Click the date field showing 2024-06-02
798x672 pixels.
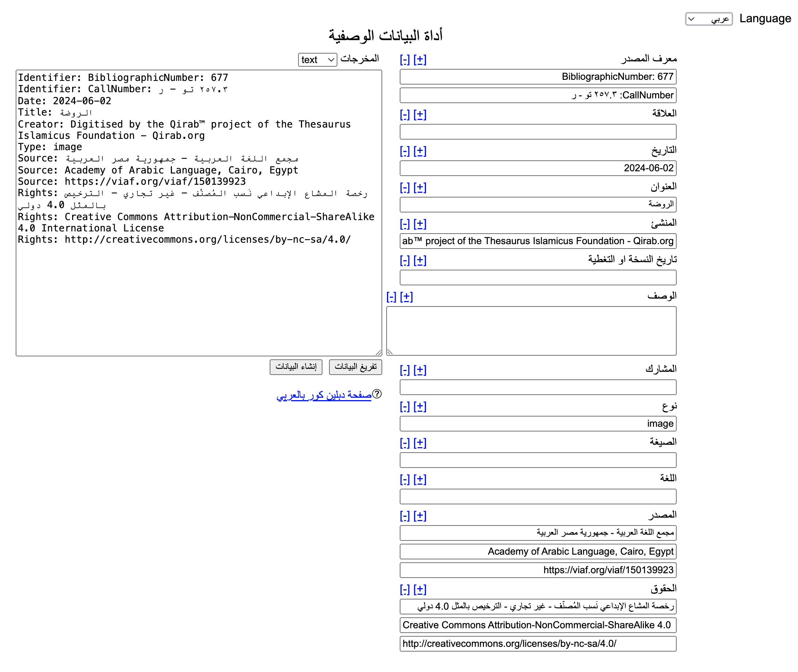(538, 168)
